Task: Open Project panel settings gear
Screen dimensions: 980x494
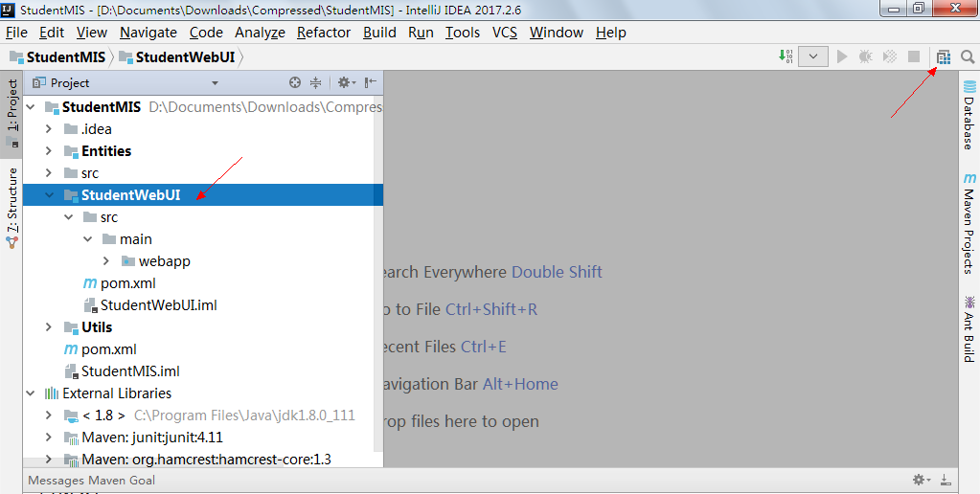Action: click(x=346, y=82)
